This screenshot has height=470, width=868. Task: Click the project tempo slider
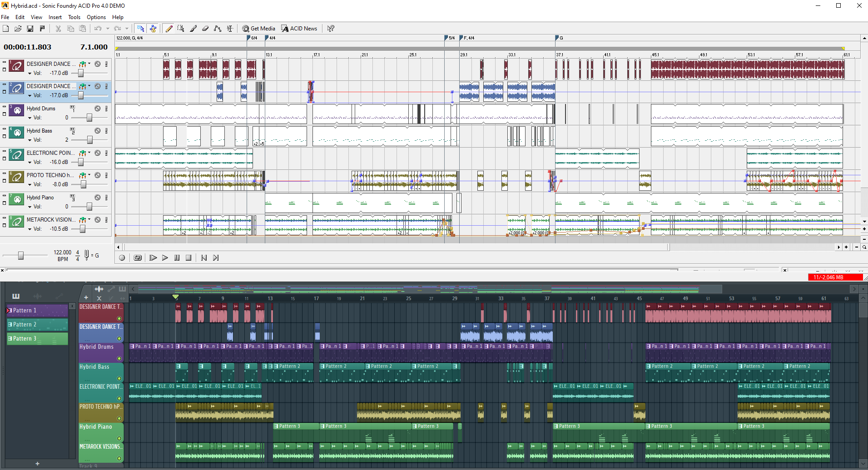click(20, 256)
